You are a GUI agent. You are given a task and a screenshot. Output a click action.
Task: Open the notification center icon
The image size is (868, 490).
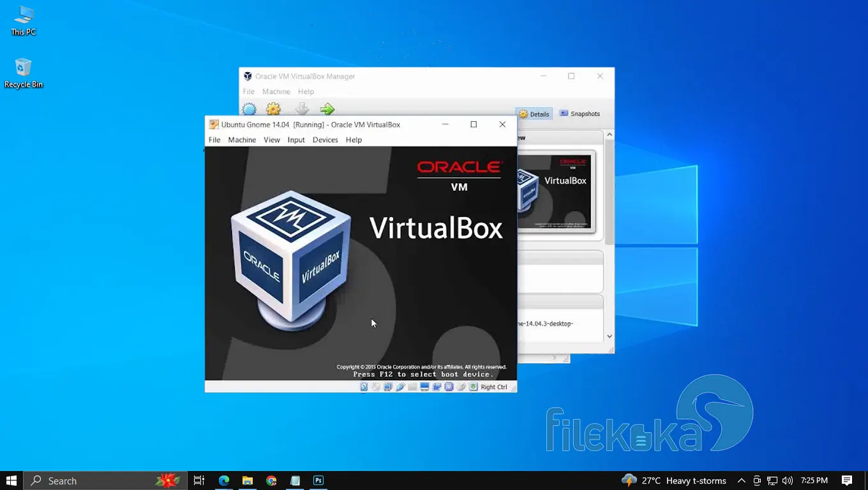point(847,480)
